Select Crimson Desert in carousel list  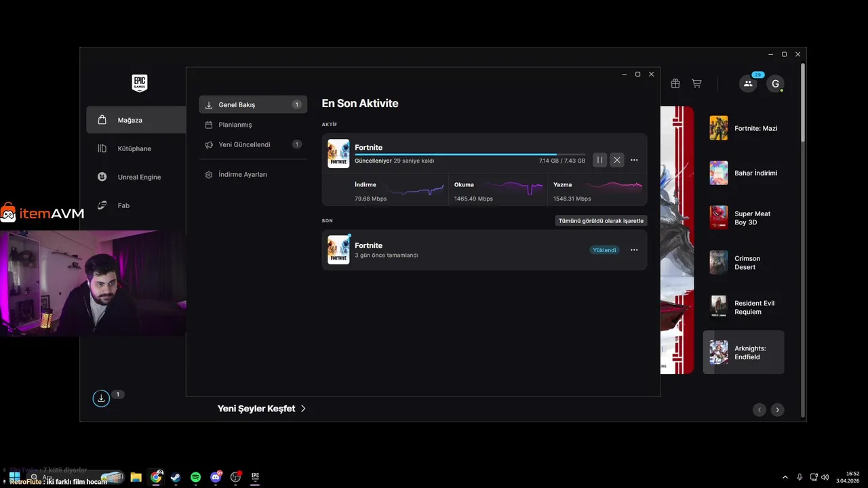[x=744, y=262]
